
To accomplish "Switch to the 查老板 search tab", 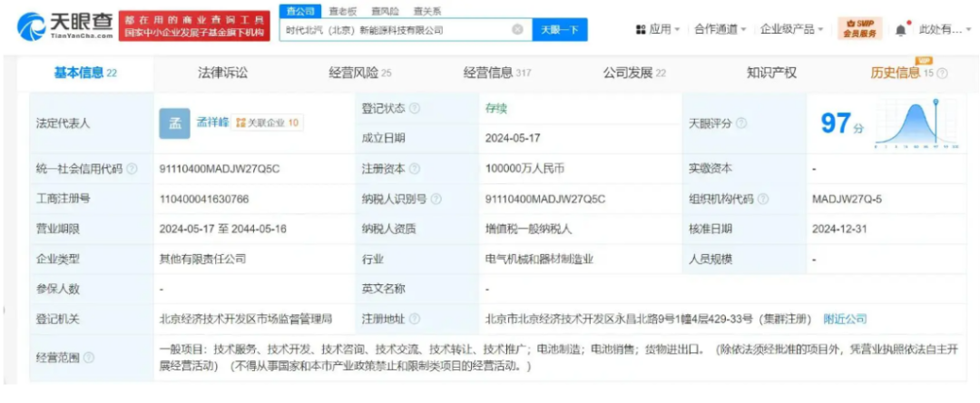I will click(x=342, y=11).
